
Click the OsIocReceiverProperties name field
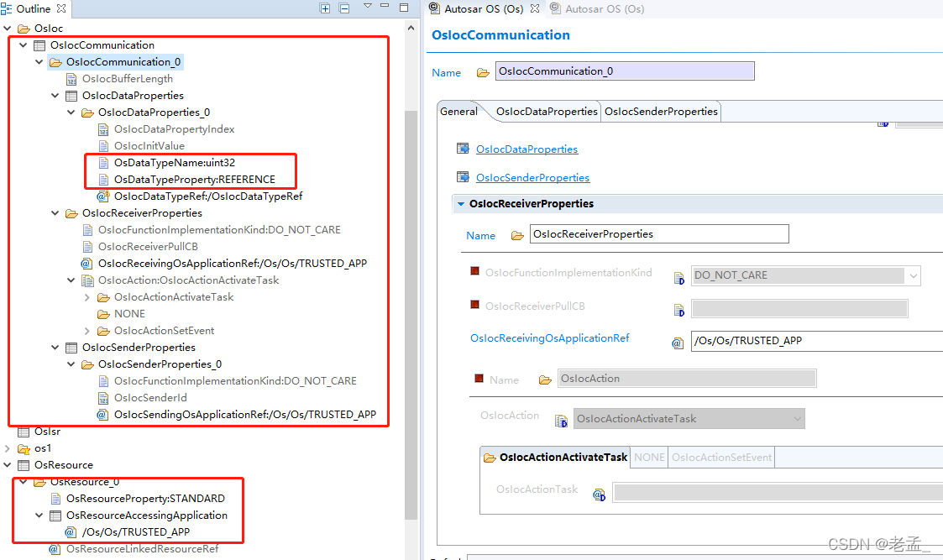pyautogui.click(x=659, y=234)
